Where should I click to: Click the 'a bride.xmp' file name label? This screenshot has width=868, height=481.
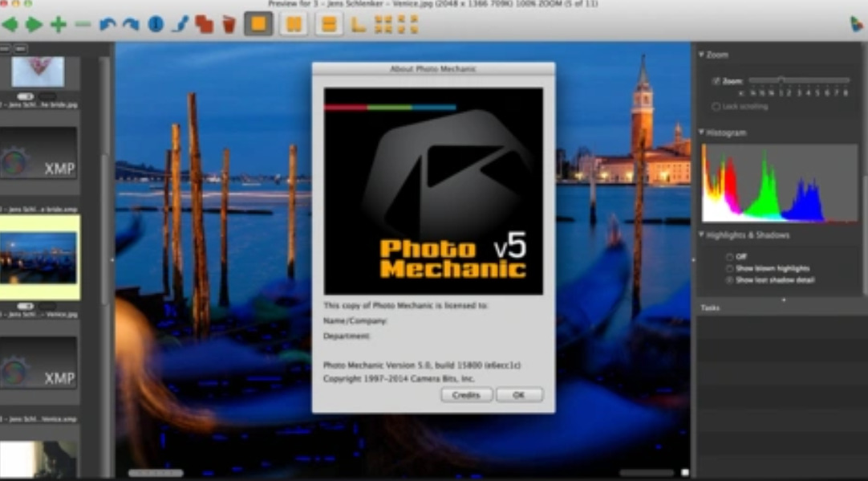pyautogui.click(x=39, y=210)
